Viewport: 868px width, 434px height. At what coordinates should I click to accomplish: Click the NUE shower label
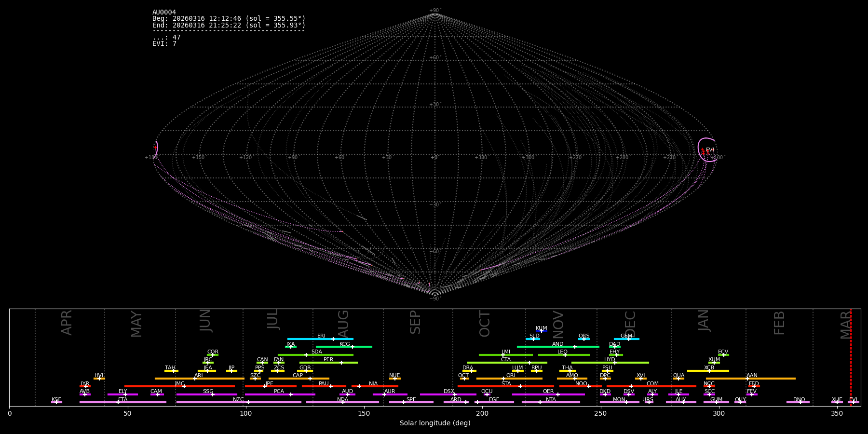[x=394, y=376]
